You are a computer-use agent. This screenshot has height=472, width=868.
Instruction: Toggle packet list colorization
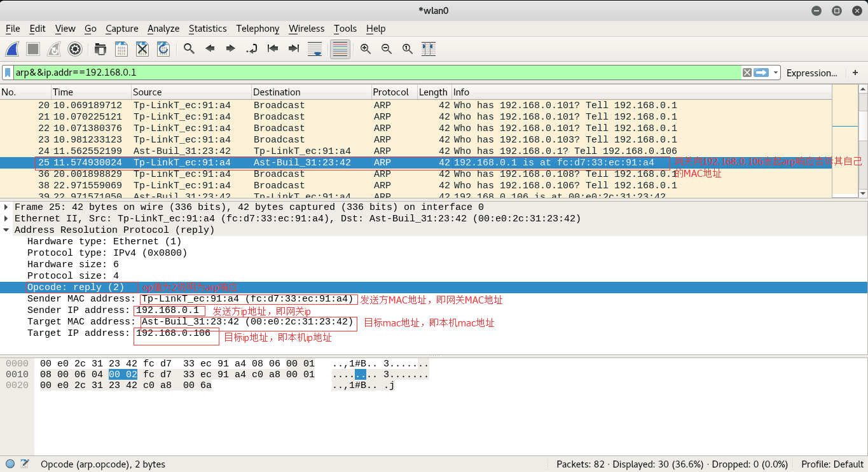click(340, 49)
